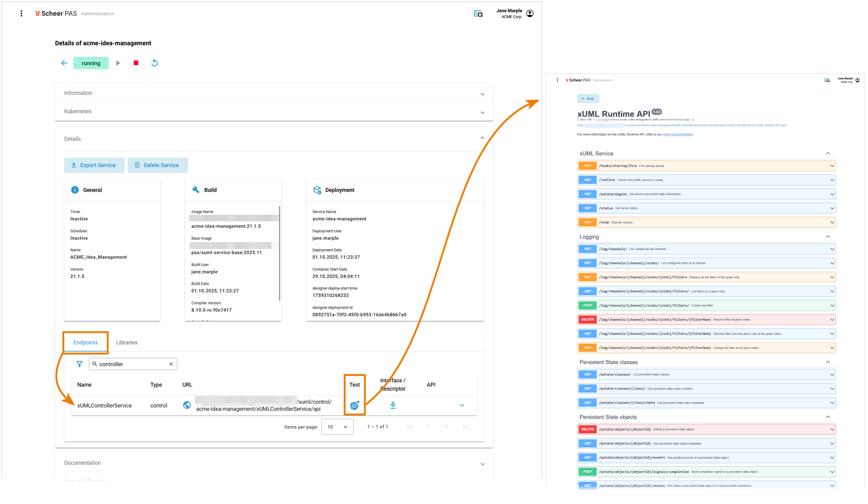Expand PUT /stop operation

tap(707, 223)
